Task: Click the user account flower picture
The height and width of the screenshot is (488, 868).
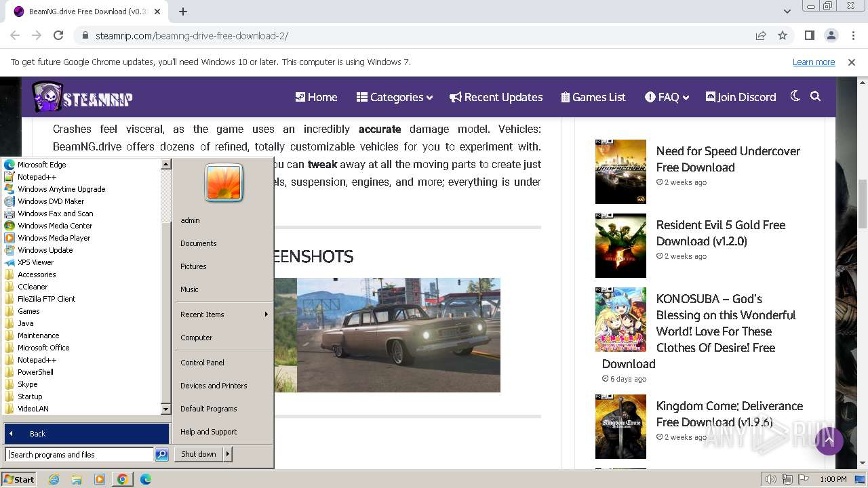Action: (x=224, y=182)
